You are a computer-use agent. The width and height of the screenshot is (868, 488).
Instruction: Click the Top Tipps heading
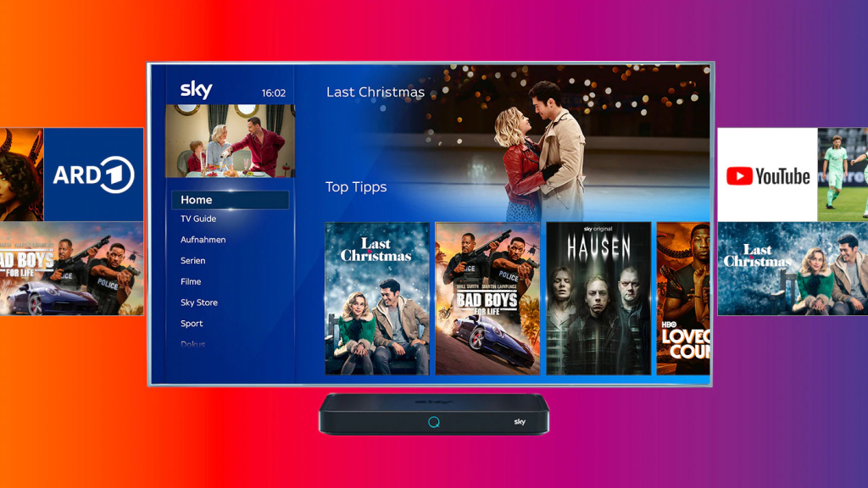coord(356,187)
